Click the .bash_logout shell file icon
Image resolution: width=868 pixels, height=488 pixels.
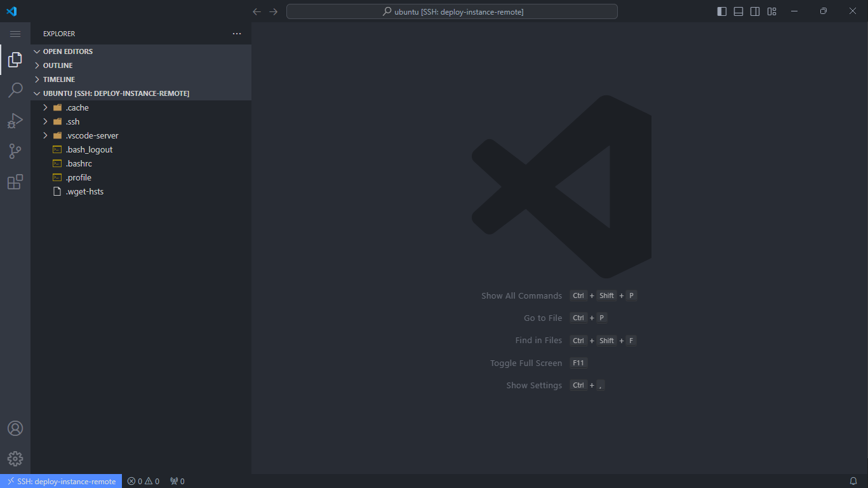57,149
